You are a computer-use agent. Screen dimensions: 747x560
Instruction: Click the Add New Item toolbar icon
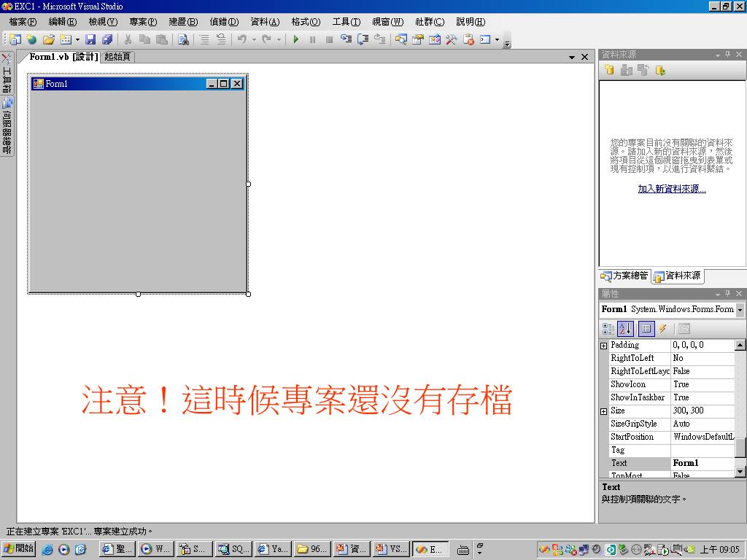(x=66, y=39)
